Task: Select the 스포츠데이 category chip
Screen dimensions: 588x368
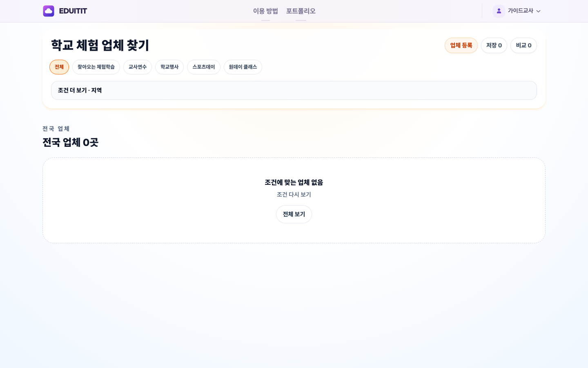Action: click(x=204, y=67)
